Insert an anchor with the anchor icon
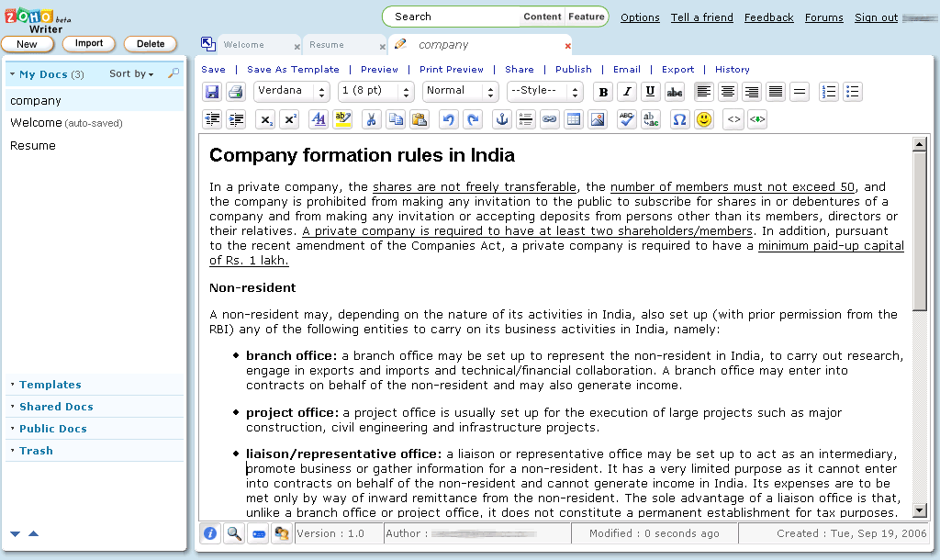Image resolution: width=940 pixels, height=560 pixels. pyautogui.click(x=501, y=119)
